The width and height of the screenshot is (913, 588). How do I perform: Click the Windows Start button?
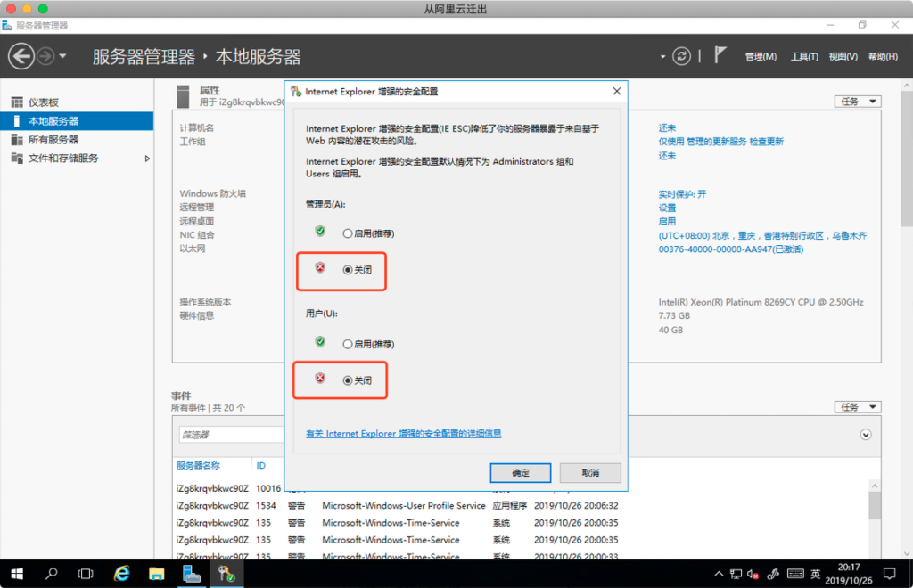[x=17, y=574]
